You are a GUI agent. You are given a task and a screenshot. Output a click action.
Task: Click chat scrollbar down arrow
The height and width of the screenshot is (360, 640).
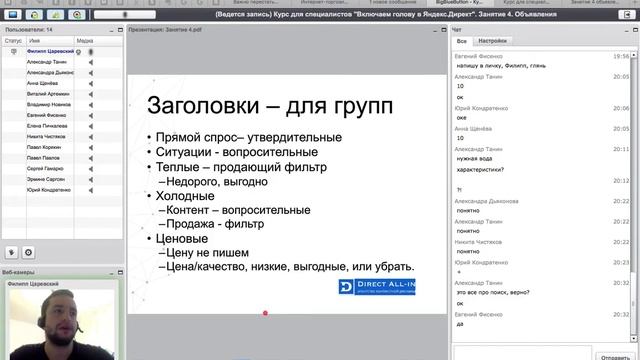coord(633,338)
